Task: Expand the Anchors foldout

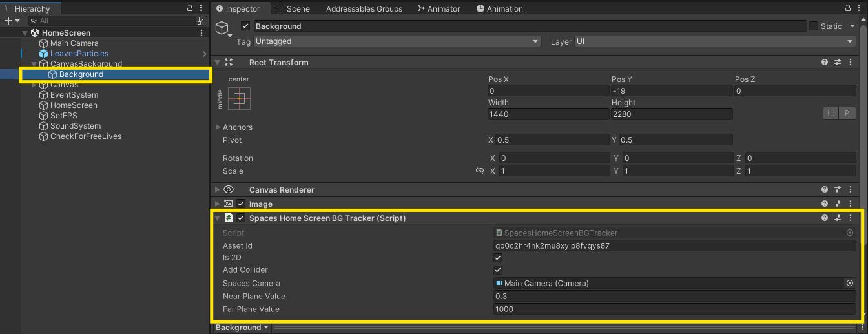Action: click(218, 127)
